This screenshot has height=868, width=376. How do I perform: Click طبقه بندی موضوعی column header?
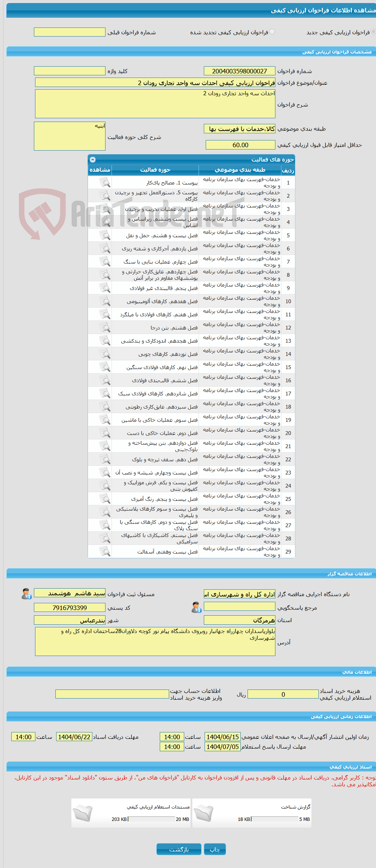pyautogui.click(x=240, y=170)
